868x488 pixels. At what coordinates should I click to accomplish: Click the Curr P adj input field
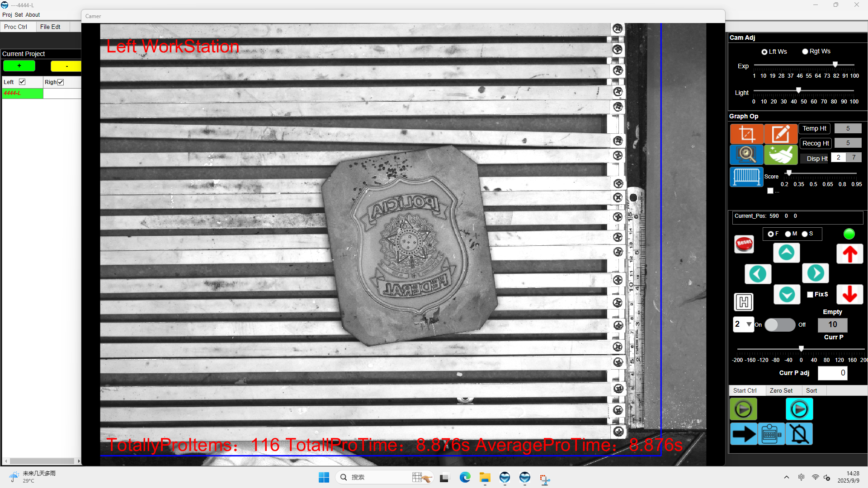tap(832, 373)
